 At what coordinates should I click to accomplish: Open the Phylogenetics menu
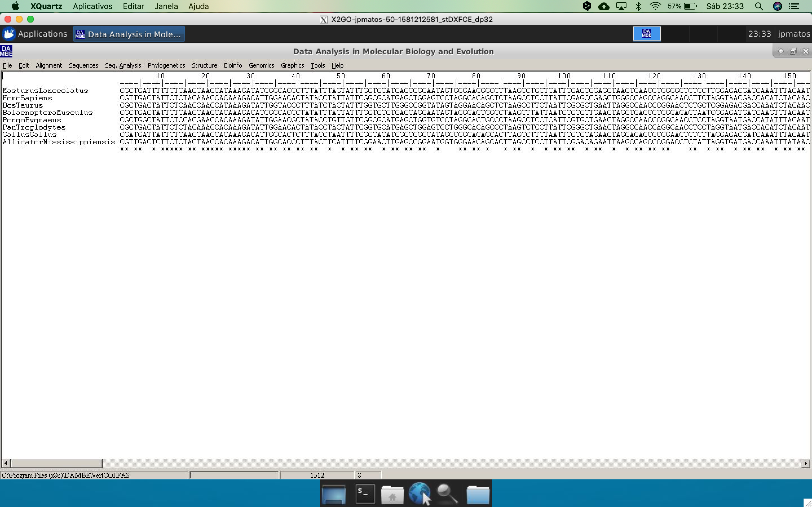166,65
